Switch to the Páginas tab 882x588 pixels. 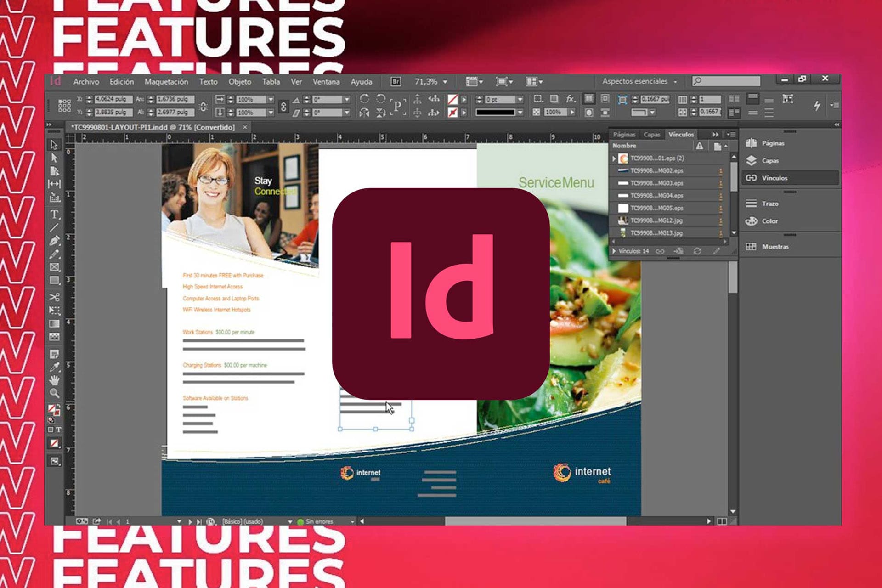coord(624,135)
